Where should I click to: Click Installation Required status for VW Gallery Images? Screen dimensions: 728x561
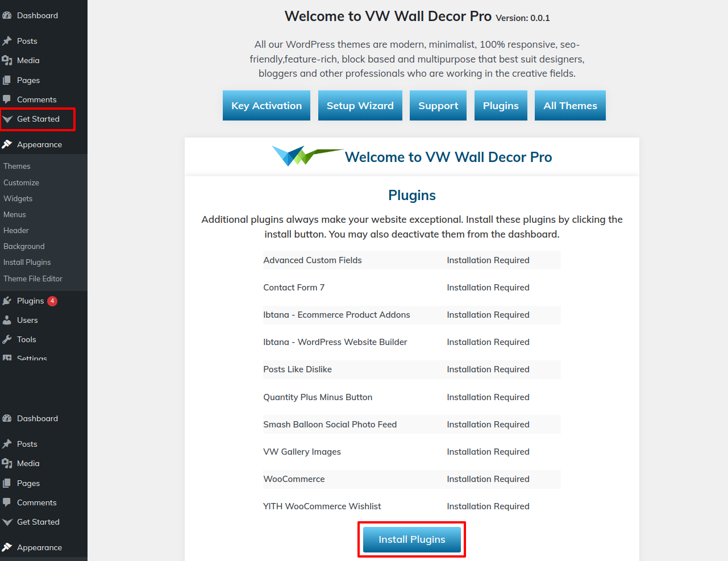point(488,452)
